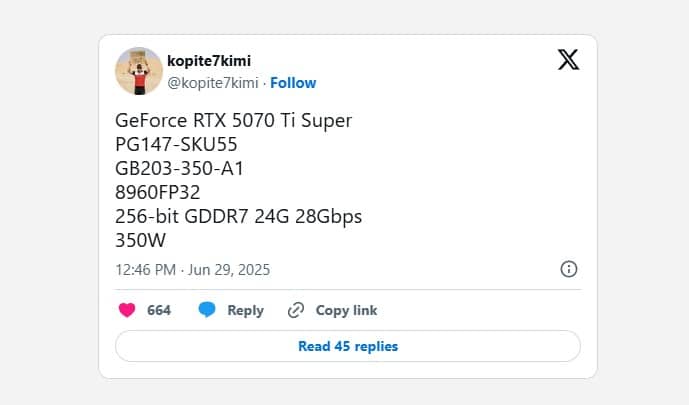
Task: Click the 256-bit GDDR7 24G 28Gbps line
Action: (x=239, y=217)
